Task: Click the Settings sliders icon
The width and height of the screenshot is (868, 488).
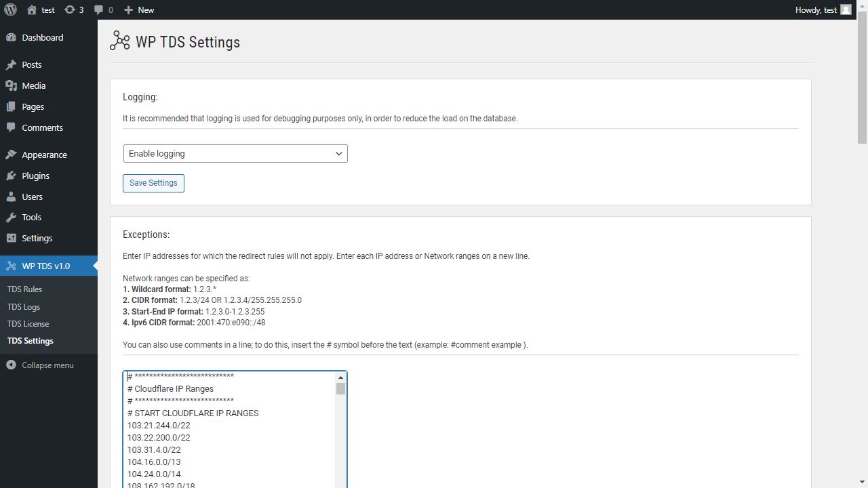Action: (x=11, y=239)
